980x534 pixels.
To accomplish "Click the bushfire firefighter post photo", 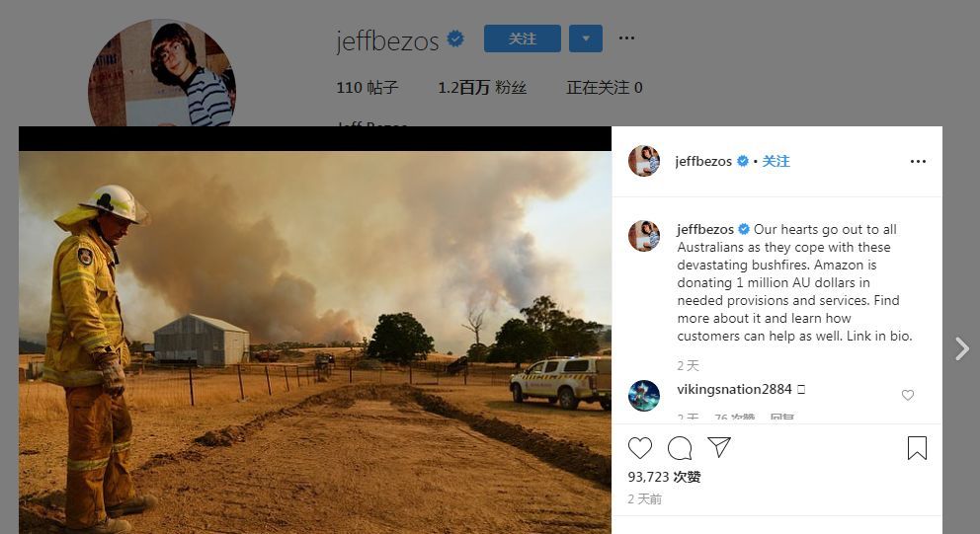I will [315, 343].
